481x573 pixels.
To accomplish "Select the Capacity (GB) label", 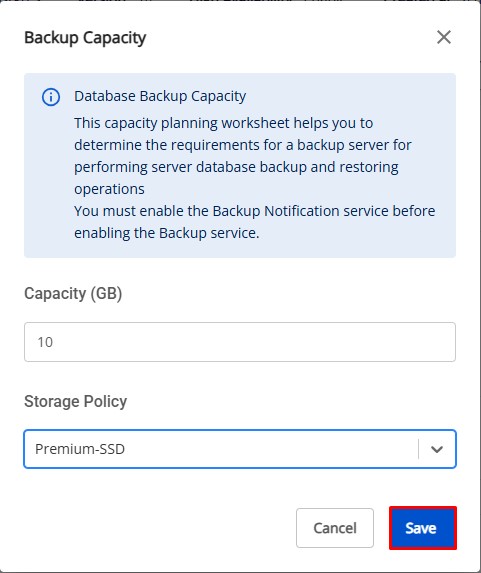I will coord(73,293).
